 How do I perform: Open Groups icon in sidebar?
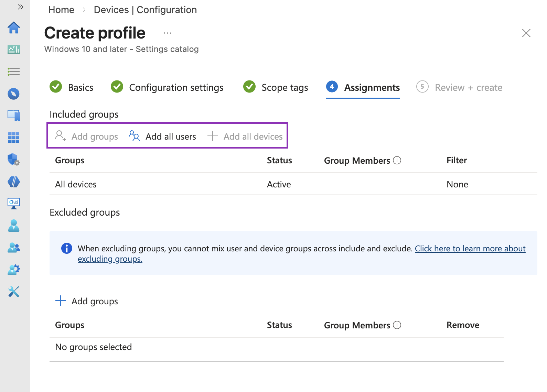click(x=14, y=248)
